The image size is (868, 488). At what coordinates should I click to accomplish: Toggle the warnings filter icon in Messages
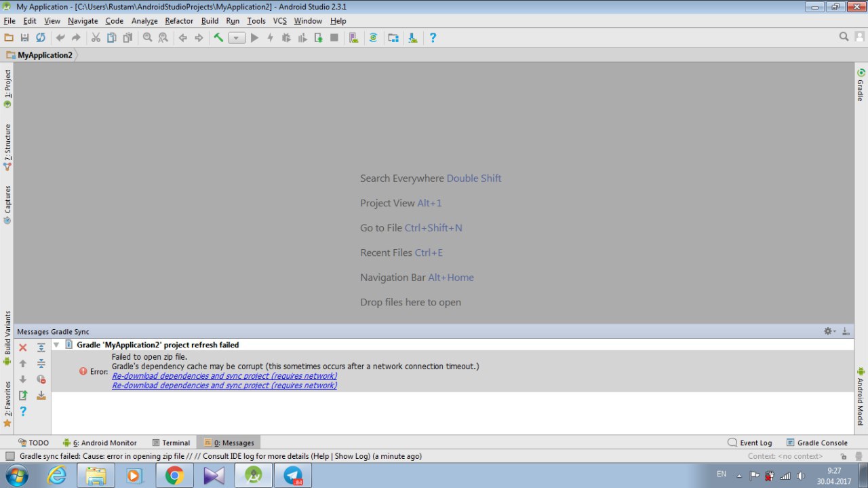41,379
